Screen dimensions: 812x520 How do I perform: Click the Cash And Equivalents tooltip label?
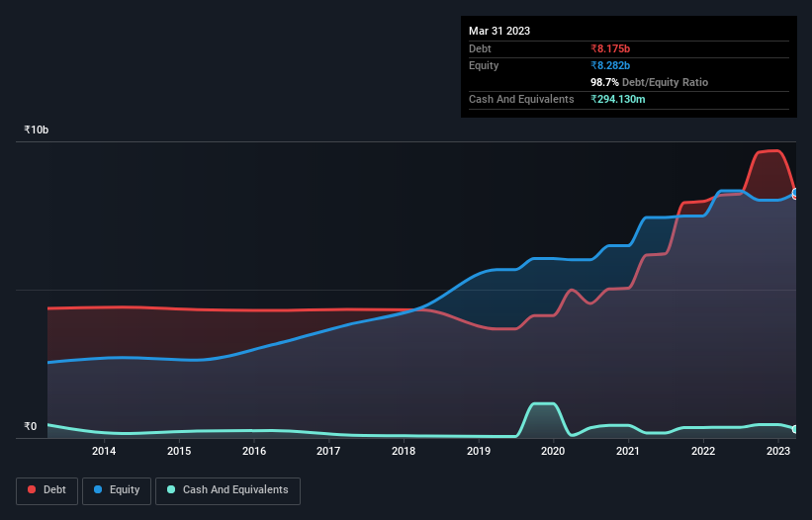tap(521, 99)
